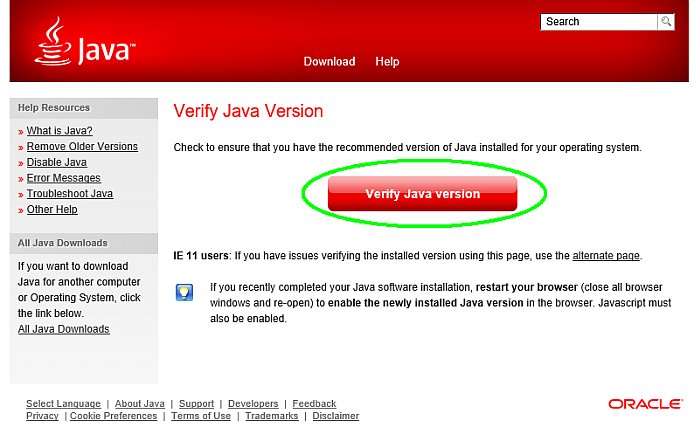Open Trademarks footer link

pyautogui.click(x=271, y=416)
